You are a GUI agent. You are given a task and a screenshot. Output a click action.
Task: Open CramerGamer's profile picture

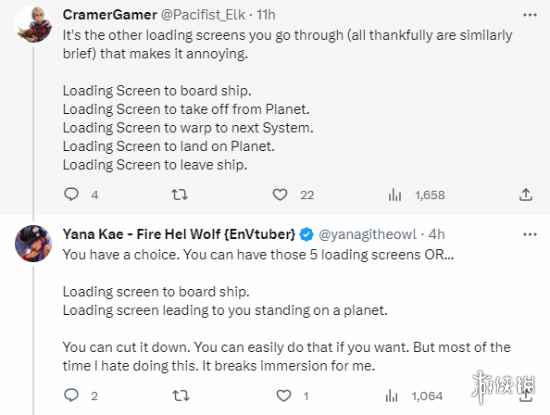click(34, 25)
